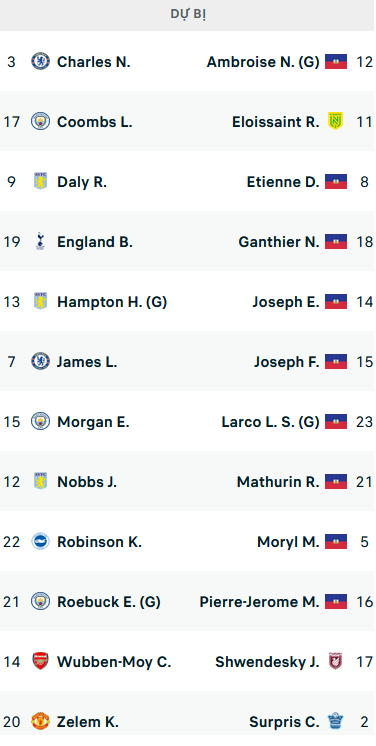Click the Manchester United crest beside Zelem K.

(x=40, y=721)
